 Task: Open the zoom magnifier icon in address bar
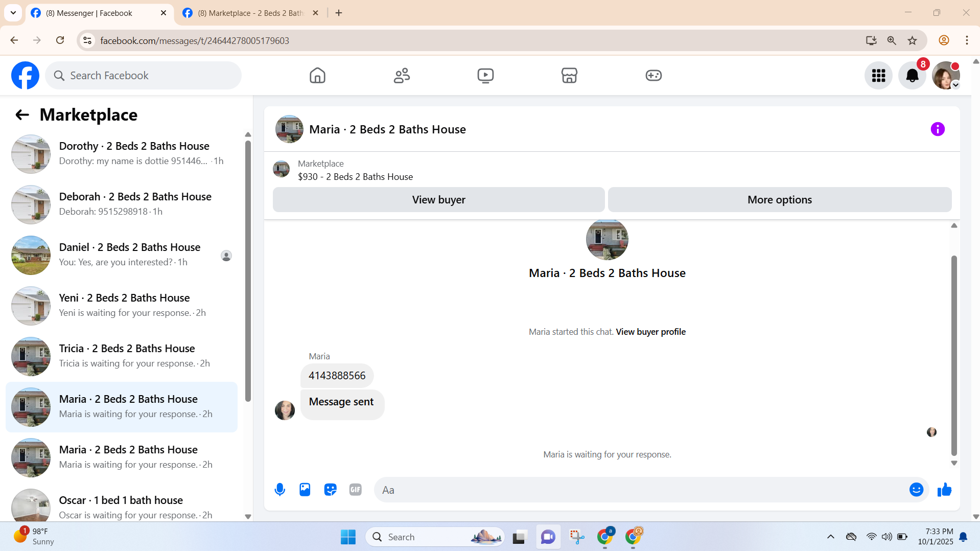click(x=892, y=40)
